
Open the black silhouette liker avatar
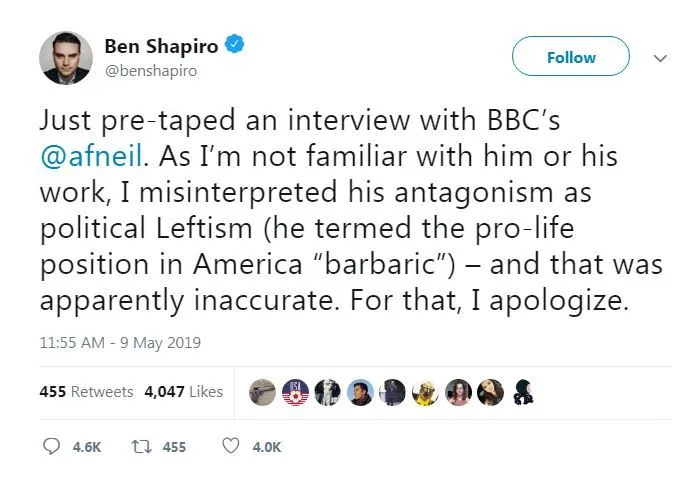point(522,392)
